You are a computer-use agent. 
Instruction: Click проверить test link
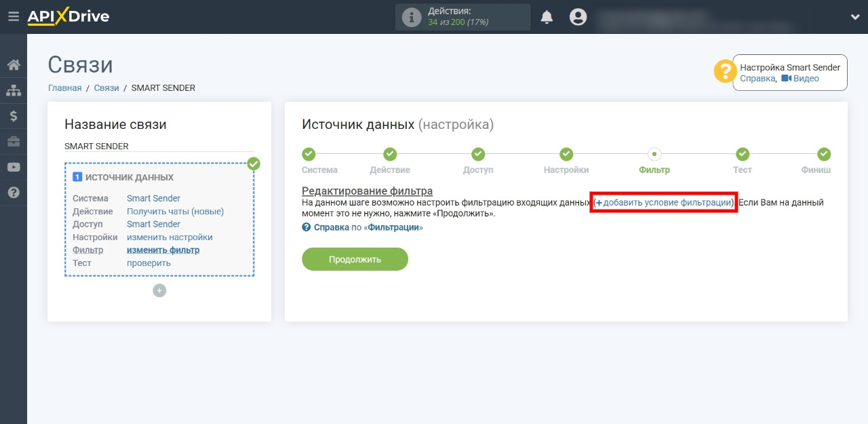tap(149, 263)
